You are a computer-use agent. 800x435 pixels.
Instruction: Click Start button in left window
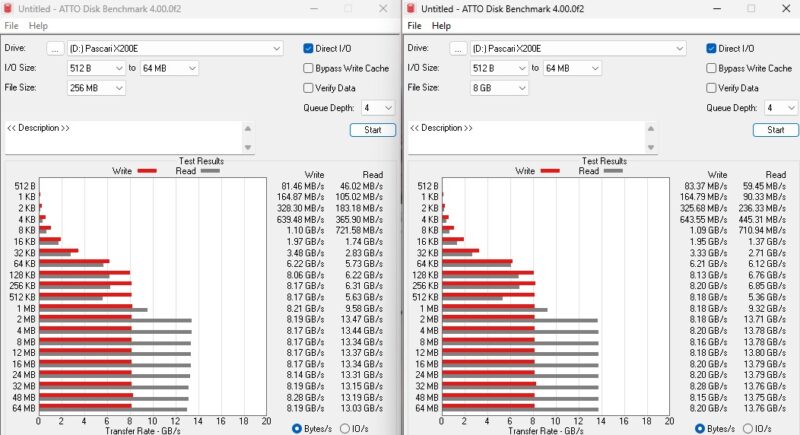(372, 130)
